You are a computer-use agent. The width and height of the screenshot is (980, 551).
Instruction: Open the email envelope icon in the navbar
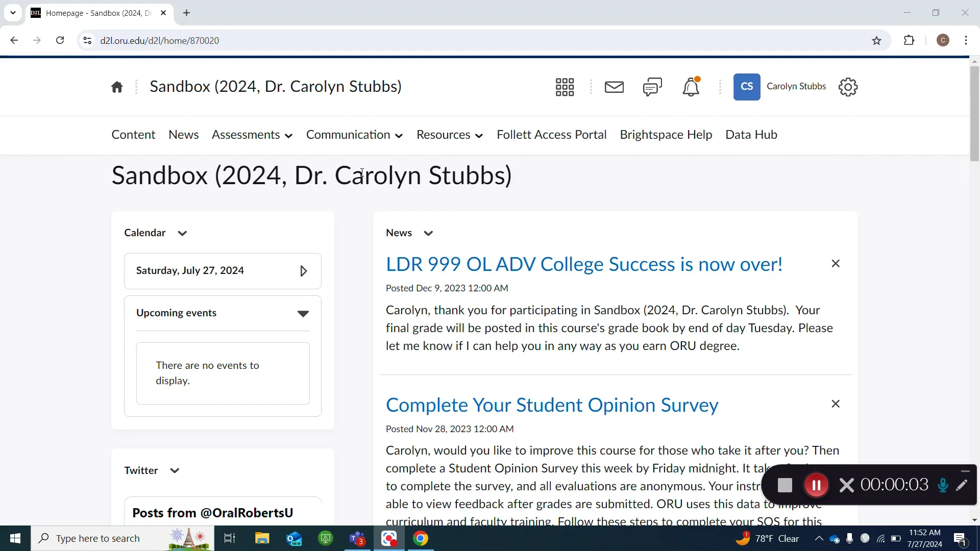(615, 87)
